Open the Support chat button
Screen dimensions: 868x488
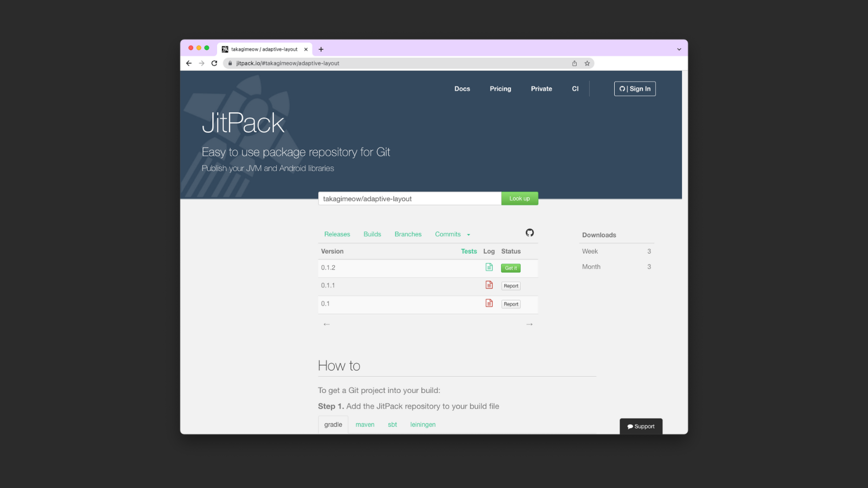pyautogui.click(x=641, y=426)
